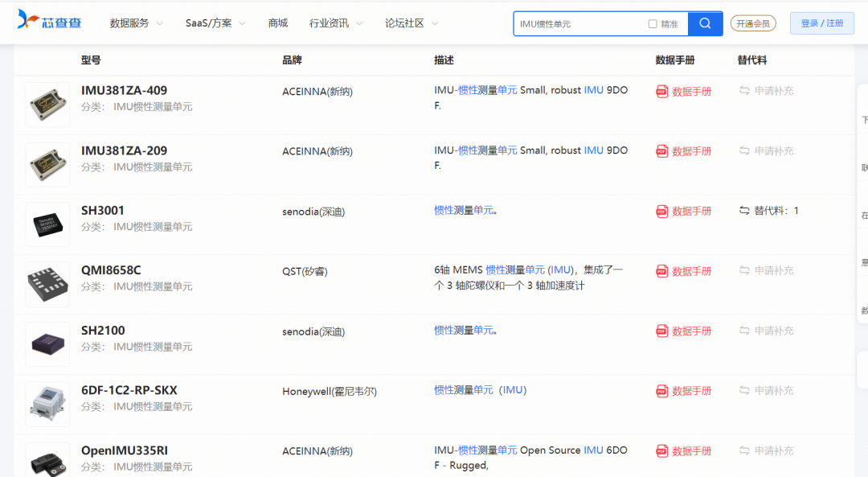Image resolution: width=868 pixels, height=477 pixels.
Task: Open the IMU381ZA-209 product image
Action: (x=47, y=165)
